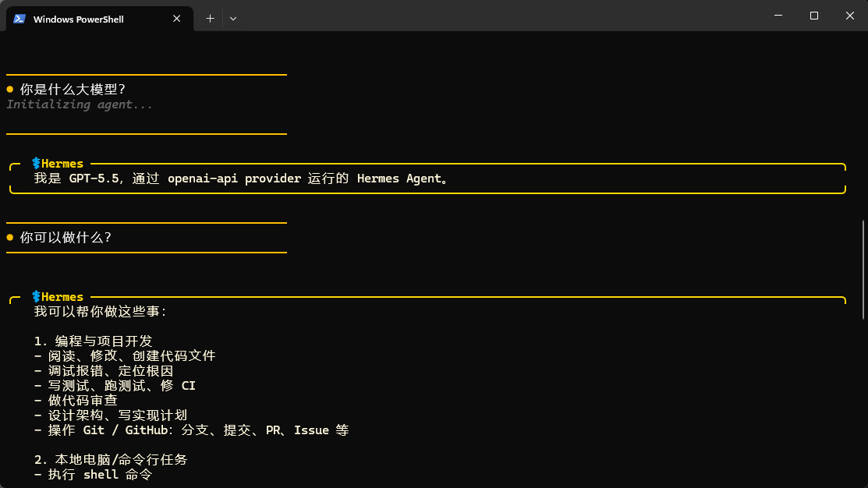Click the line 写测试、跑测试、修 CI

pos(115,386)
